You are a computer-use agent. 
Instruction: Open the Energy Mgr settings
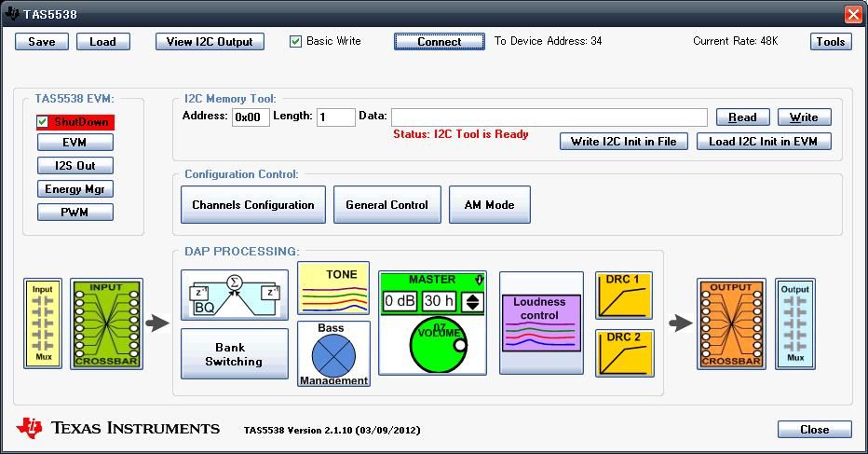click(75, 189)
